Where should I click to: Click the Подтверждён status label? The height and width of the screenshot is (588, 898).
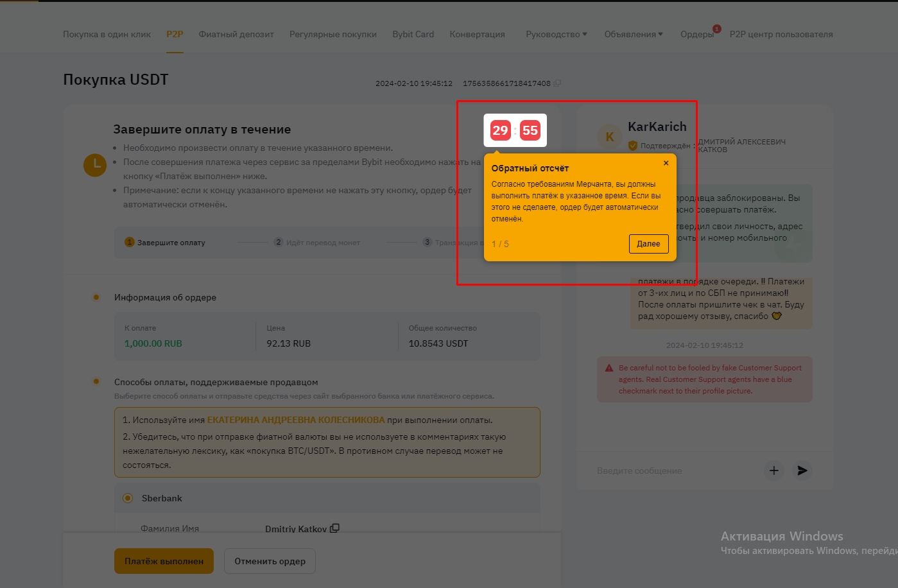(x=665, y=146)
